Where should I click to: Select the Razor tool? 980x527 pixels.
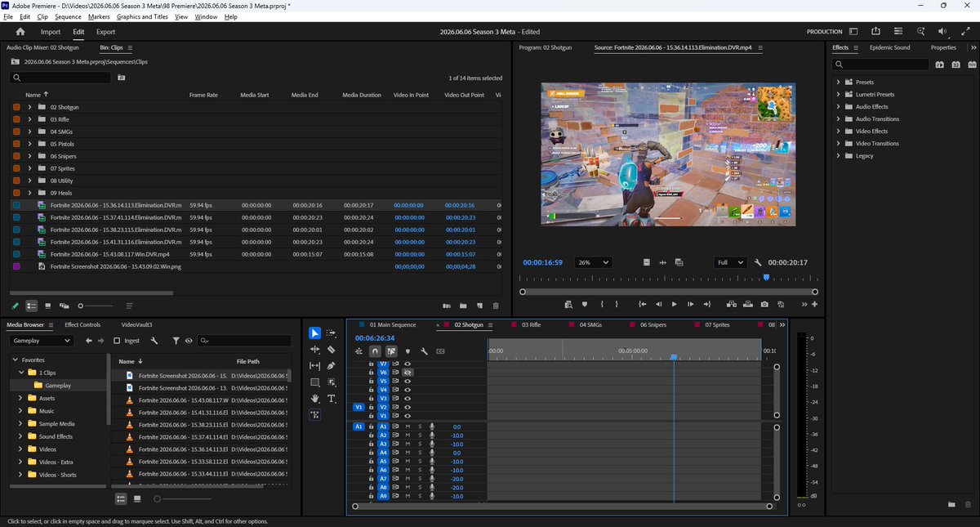pos(332,349)
